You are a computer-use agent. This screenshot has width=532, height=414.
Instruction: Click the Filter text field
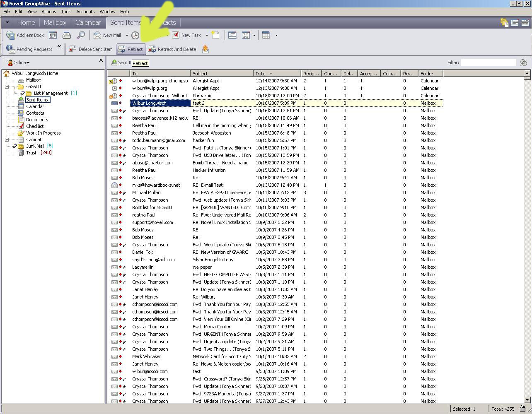[x=488, y=63]
